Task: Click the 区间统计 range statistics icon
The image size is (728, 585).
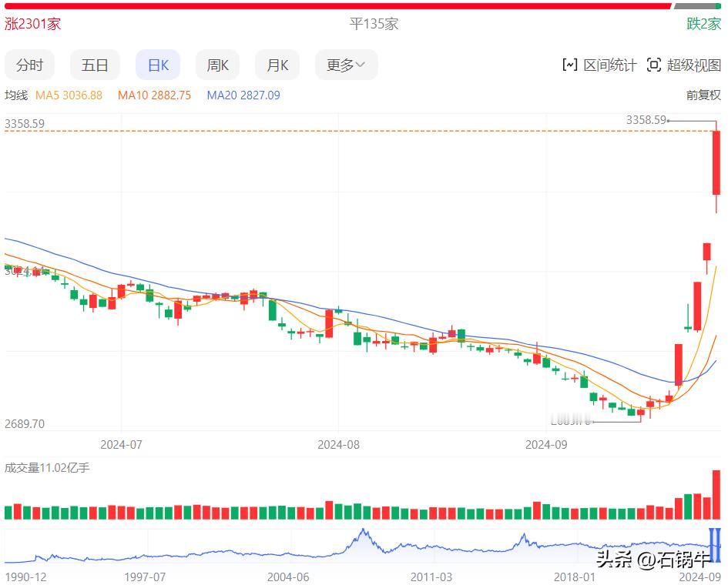Action: tap(569, 65)
